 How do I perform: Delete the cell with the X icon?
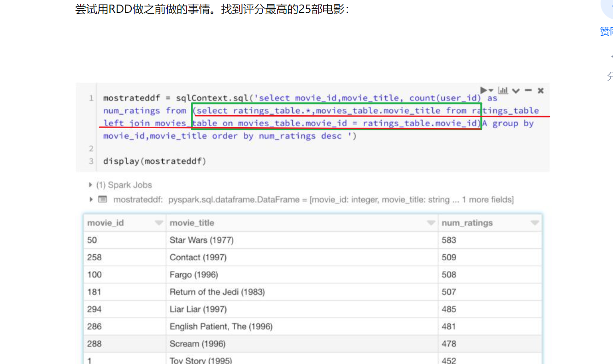pos(541,90)
